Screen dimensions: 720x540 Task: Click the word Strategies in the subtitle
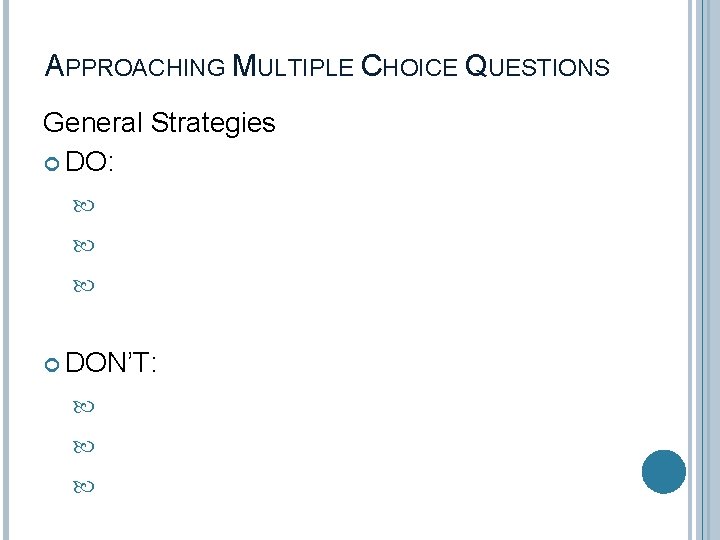(213, 123)
